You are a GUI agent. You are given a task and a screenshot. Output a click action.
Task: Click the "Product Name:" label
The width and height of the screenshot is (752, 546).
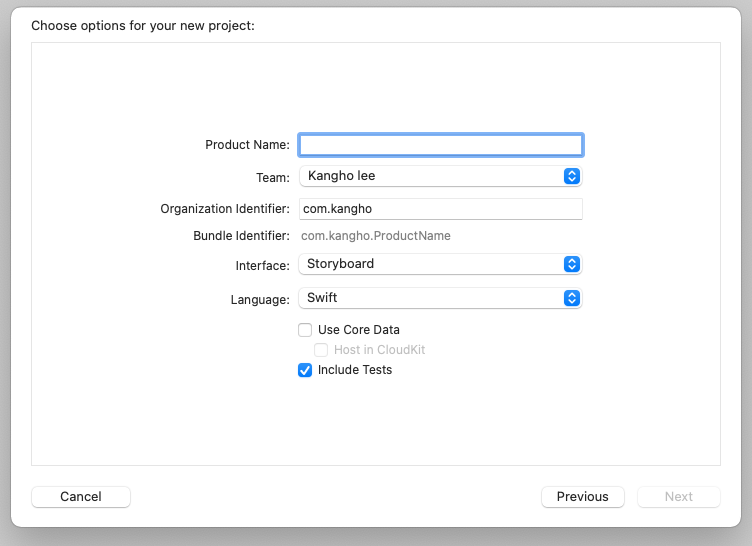click(x=247, y=145)
